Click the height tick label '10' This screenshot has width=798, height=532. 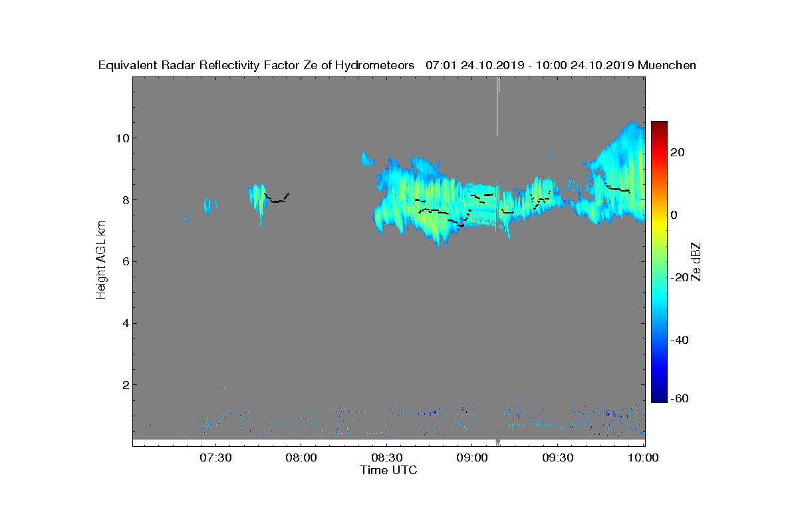tap(121, 138)
